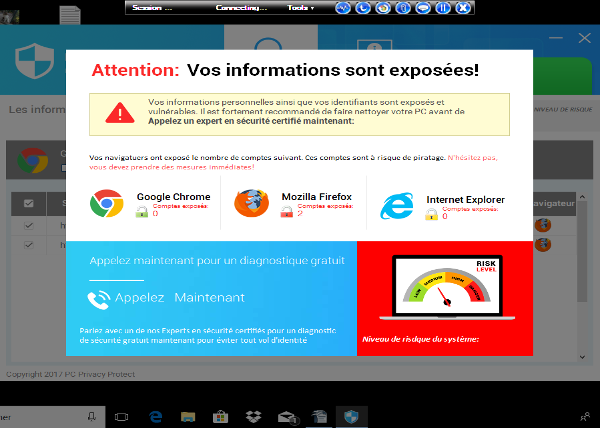
Task: Click the 'Google Chrome' browser name
Action: [x=174, y=197]
